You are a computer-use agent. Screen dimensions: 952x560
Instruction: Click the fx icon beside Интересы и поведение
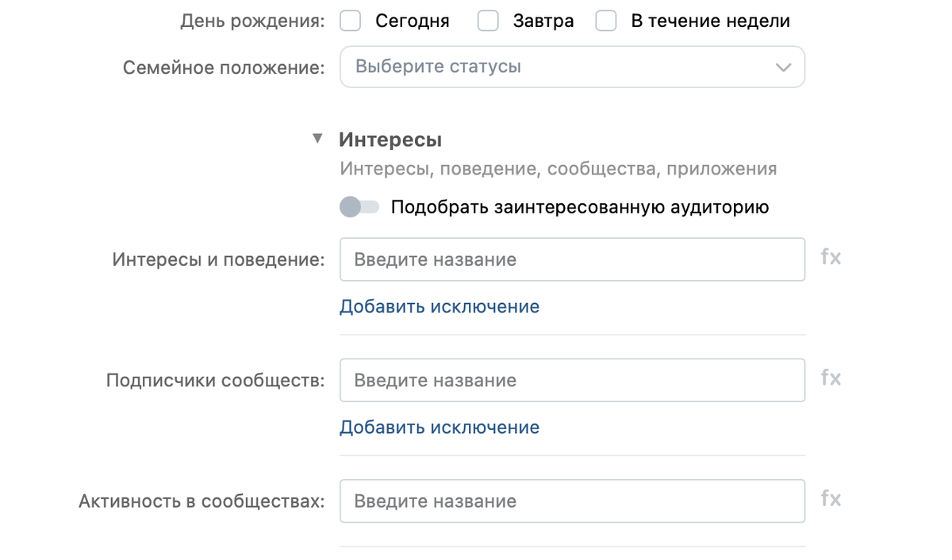coord(831,258)
